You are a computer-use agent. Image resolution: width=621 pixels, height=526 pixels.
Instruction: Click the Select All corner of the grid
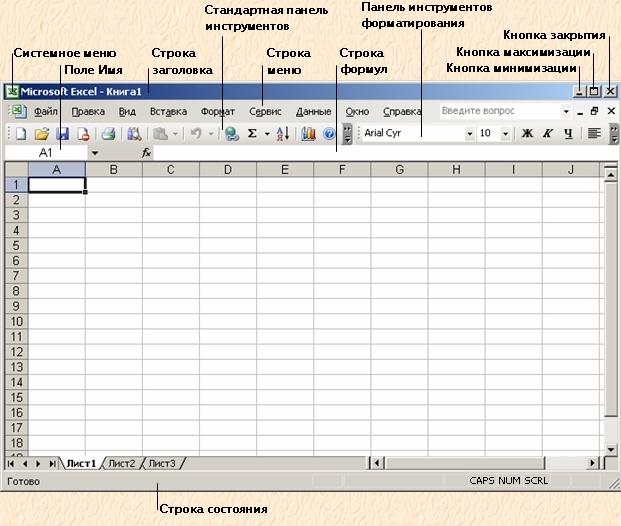[16, 170]
